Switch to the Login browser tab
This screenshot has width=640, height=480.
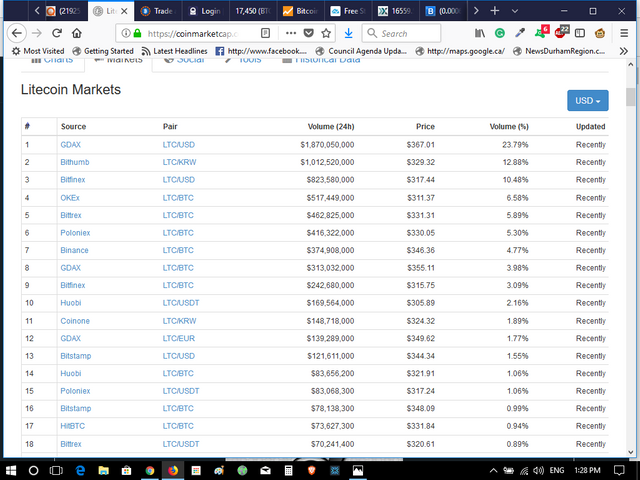tap(205, 11)
